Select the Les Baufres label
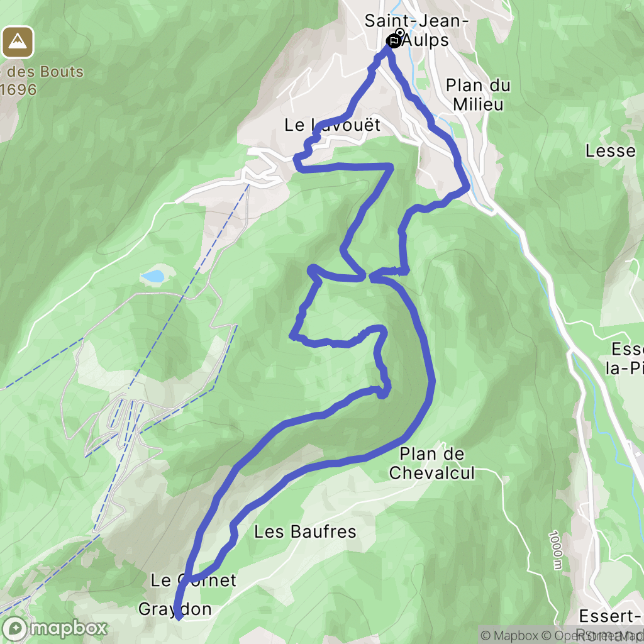This screenshot has width=644, height=644. (305, 531)
